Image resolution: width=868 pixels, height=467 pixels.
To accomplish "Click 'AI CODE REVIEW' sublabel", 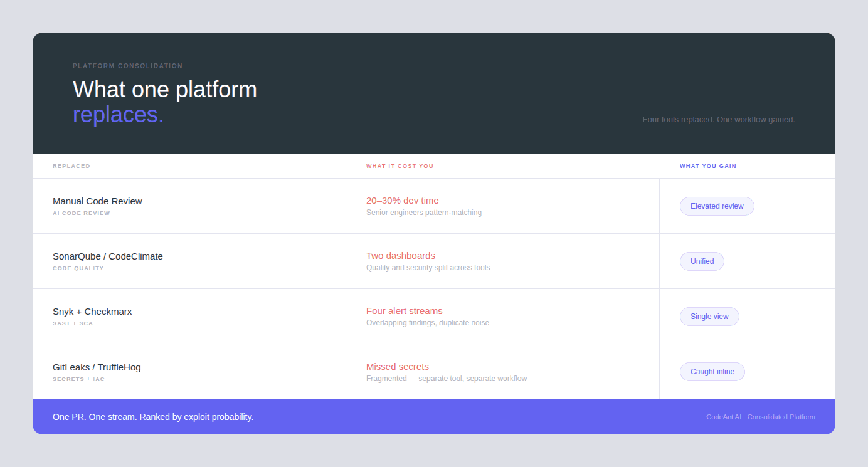I will tap(82, 213).
